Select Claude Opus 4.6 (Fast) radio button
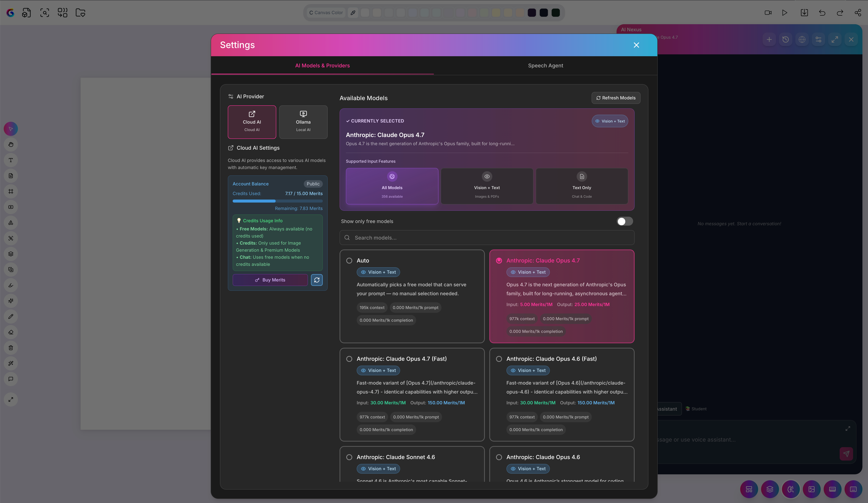The width and height of the screenshot is (868, 503). pyautogui.click(x=499, y=359)
